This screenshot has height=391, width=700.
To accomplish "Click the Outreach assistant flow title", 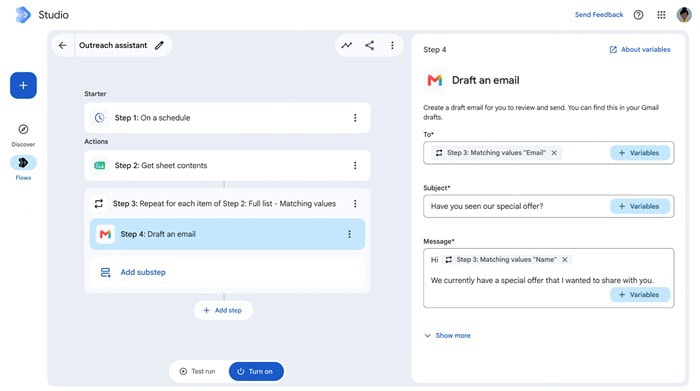I will (x=113, y=45).
